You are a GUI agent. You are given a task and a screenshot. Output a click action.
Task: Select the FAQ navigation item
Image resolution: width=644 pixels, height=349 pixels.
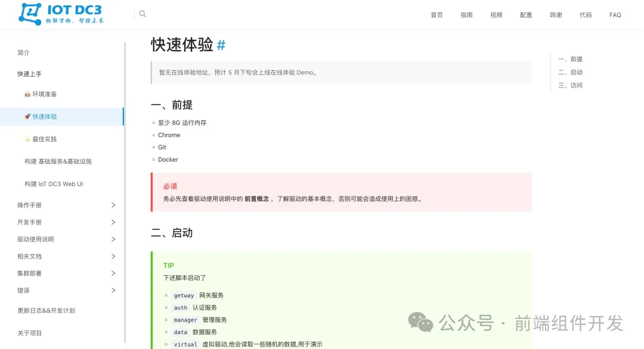615,15
